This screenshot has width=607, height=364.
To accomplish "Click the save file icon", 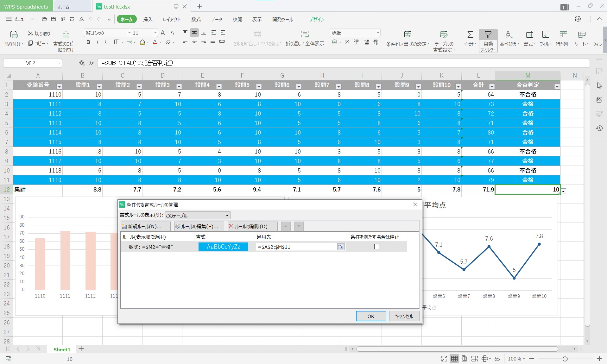I will tap(54, 19).
